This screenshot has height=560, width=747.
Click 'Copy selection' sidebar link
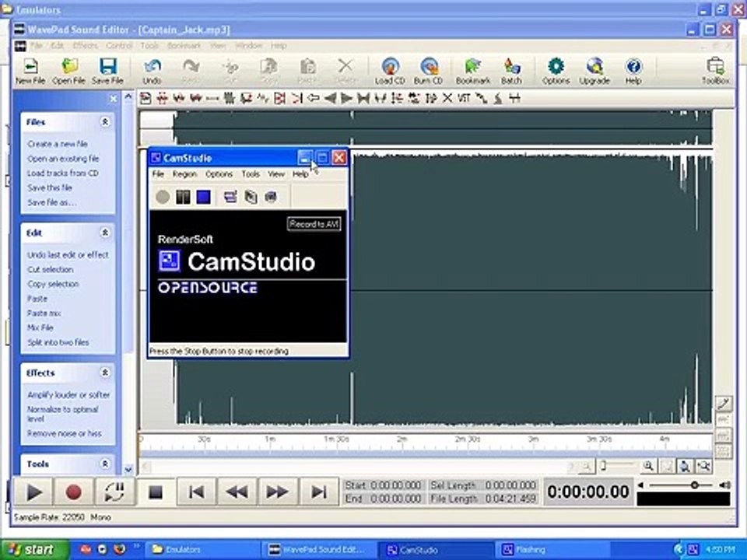[x=53, y=284]
